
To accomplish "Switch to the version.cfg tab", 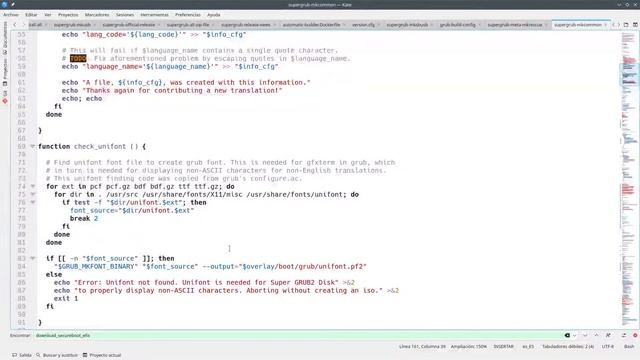I will coord(363,25).
